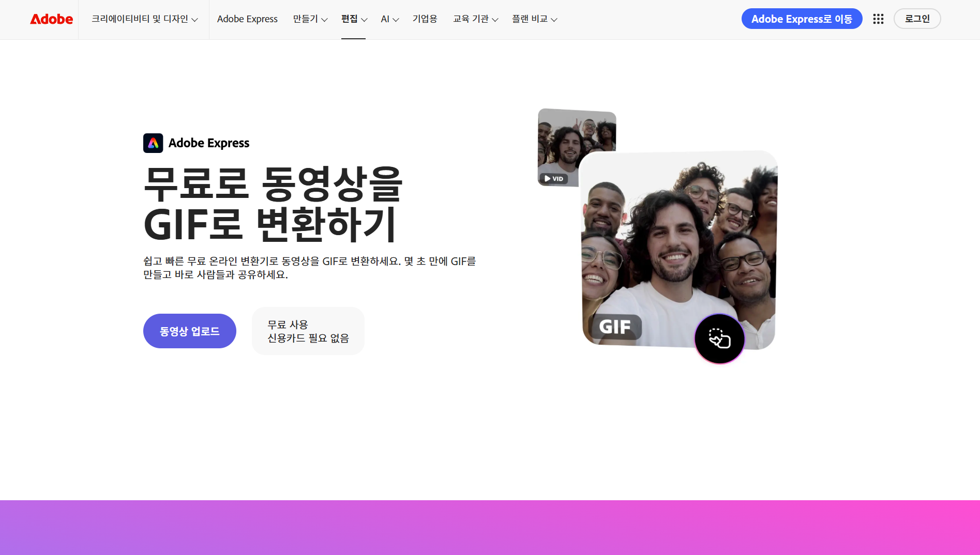Expand the 플랜 비교 dropdown
The image size is (980, 555).
(x=535, y=19)
